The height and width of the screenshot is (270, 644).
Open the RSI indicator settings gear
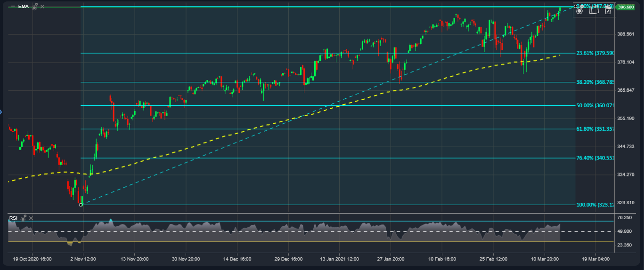click(x=23, y=218)
